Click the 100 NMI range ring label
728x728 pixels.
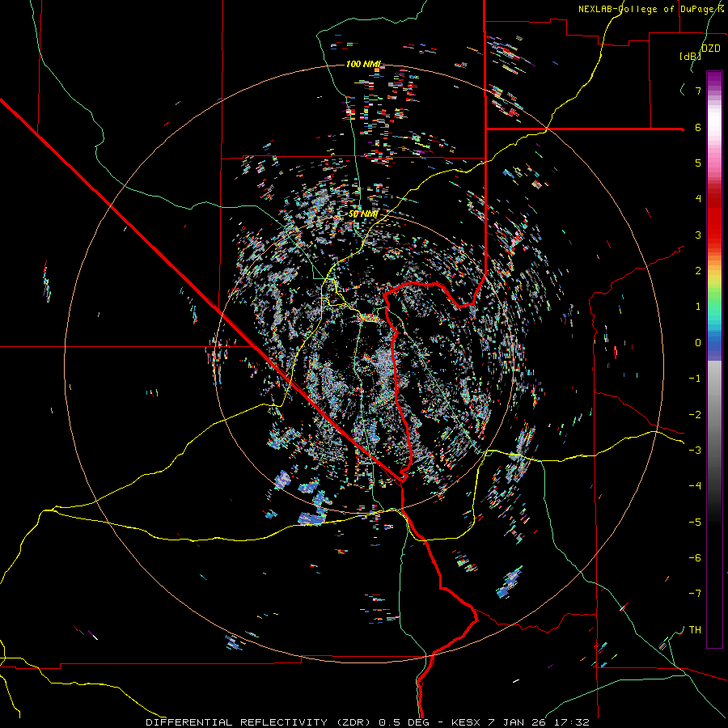click(x=363, y=64)
